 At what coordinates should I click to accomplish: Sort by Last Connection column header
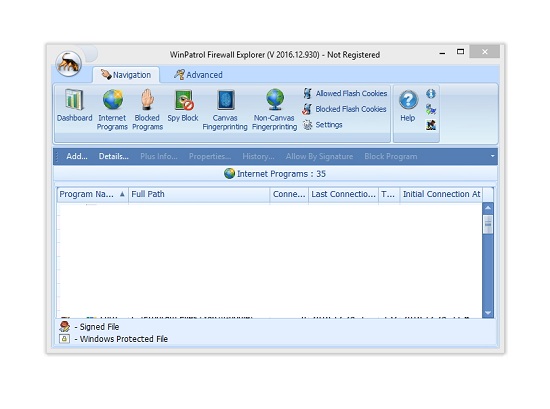point(343,194)
